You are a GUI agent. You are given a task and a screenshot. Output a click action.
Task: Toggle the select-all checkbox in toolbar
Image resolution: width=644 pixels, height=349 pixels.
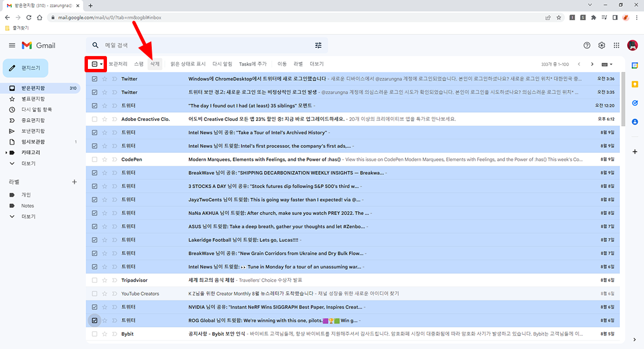click(95, 64)
